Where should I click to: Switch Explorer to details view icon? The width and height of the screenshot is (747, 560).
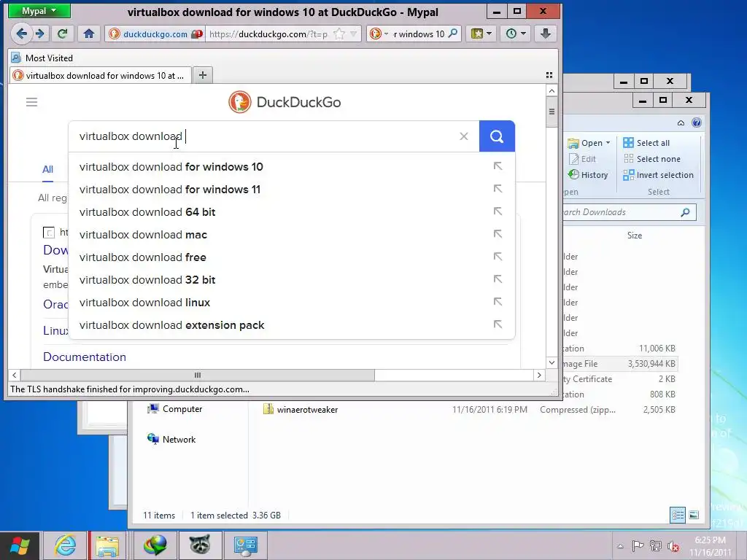click(678, 515)
